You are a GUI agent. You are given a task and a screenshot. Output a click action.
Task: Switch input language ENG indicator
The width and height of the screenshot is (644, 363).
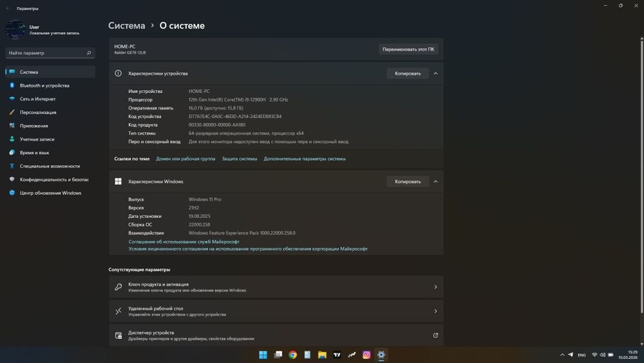click(582, 355)
